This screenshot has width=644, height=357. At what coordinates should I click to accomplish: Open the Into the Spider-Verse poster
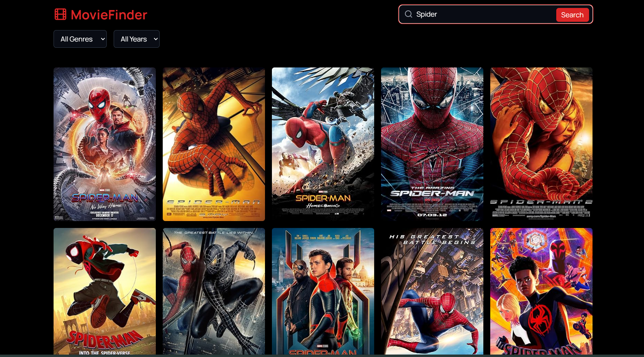105,291
